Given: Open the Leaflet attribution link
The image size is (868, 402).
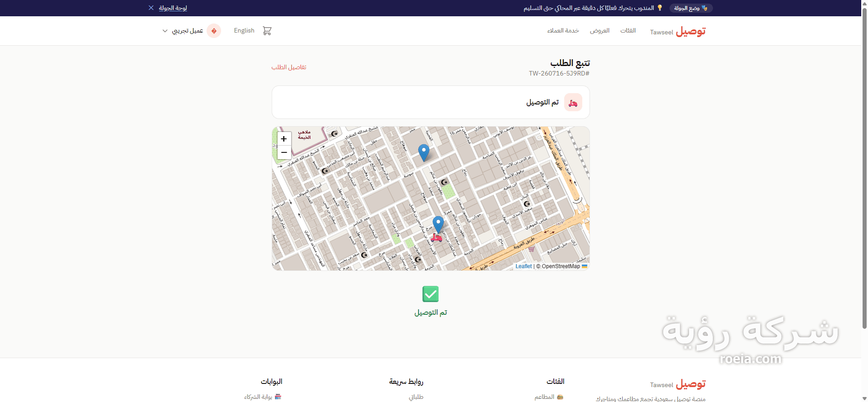Looking at the screenshot, I should tap(524, 266).
